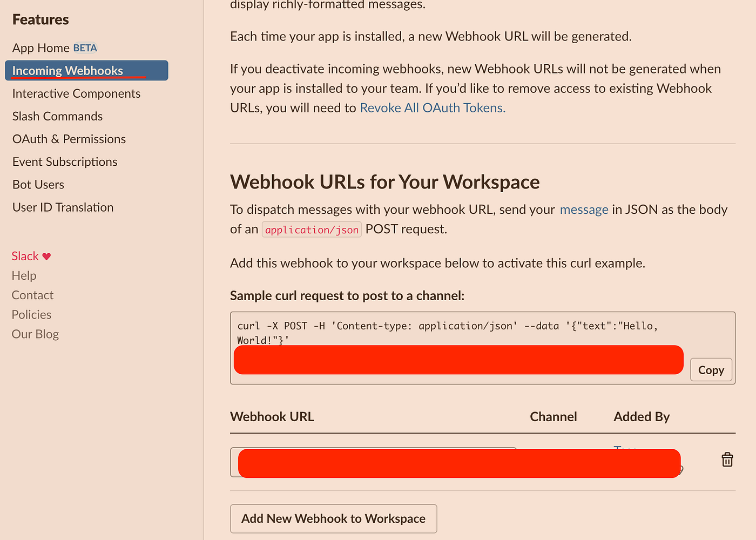
Task: Click the application/json code snippet
Action: point(312,230)
